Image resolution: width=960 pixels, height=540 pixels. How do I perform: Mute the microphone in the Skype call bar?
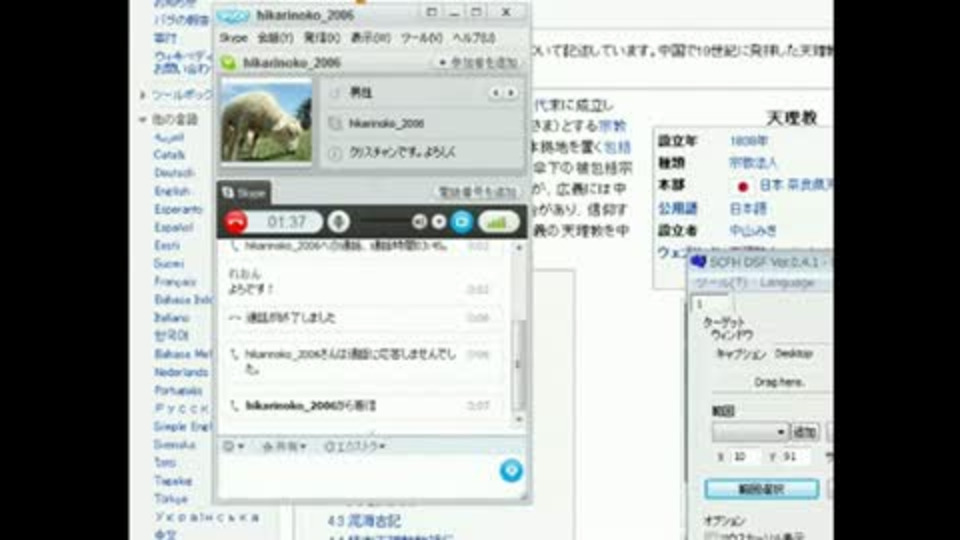(x=338, y=222)
